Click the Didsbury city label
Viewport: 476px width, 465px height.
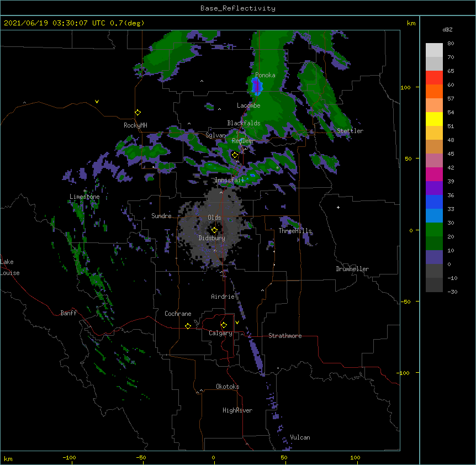[212, 238]
